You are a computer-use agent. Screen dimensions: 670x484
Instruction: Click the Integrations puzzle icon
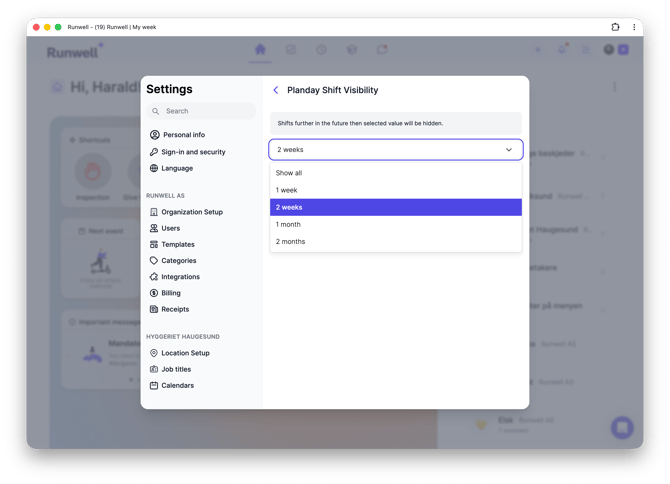(x=154, y=277)
